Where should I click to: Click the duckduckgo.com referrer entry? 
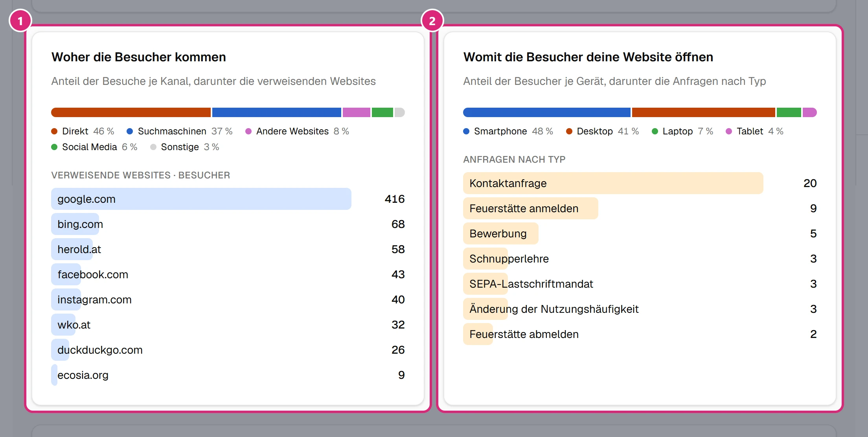point(228,350)
